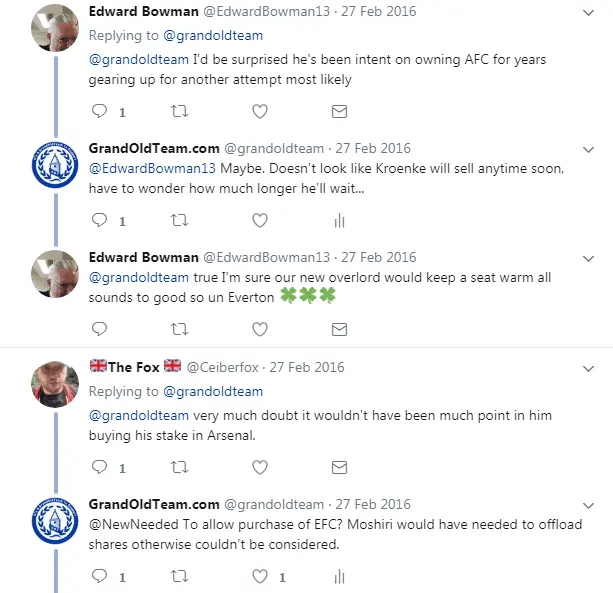Like the Kroenke tweet by GrandOldTeam
Screen dimensions: 613x593
259,220
